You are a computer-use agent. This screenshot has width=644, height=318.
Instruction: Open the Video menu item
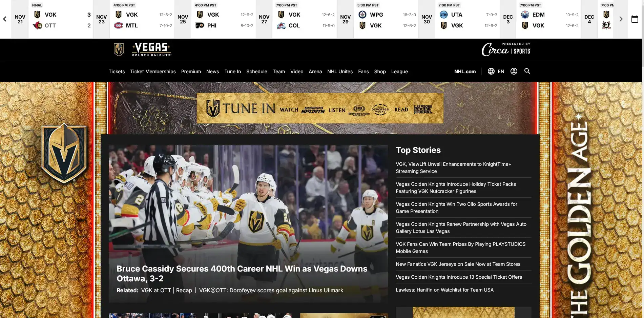tap(297, 72)
